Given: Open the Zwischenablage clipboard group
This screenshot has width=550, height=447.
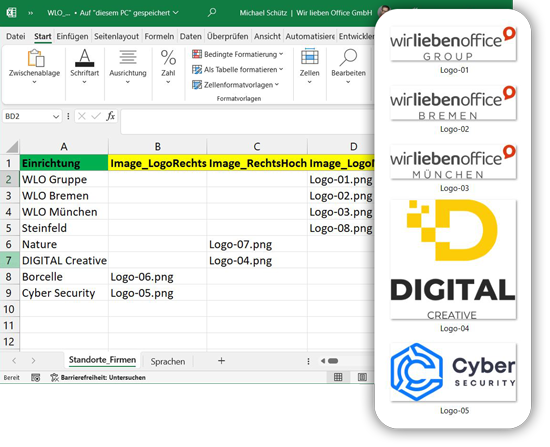Looking at the screenshot, I should click(34, 67).
